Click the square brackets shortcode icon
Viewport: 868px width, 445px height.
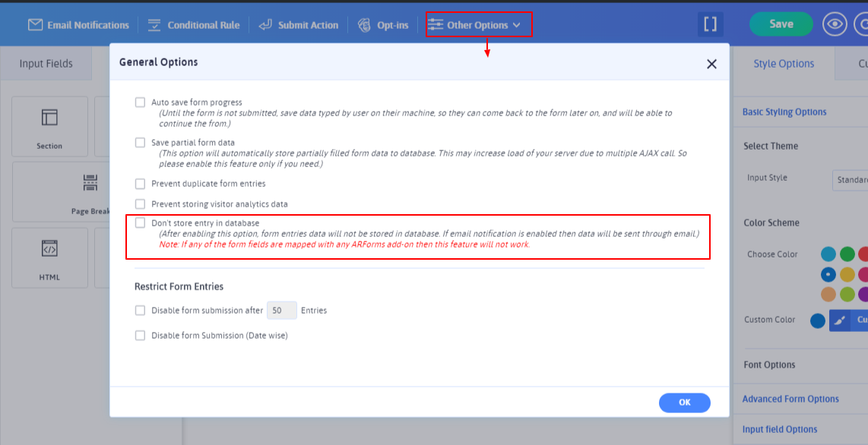[x=710, y=24]
